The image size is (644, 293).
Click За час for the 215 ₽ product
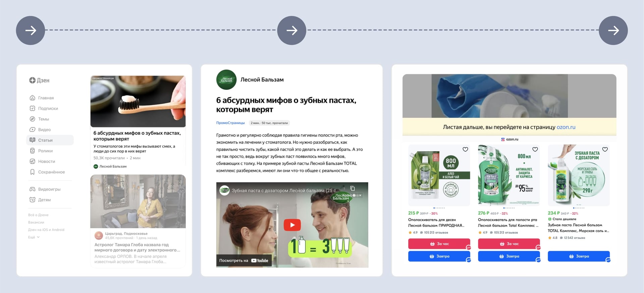click(439, 244)
